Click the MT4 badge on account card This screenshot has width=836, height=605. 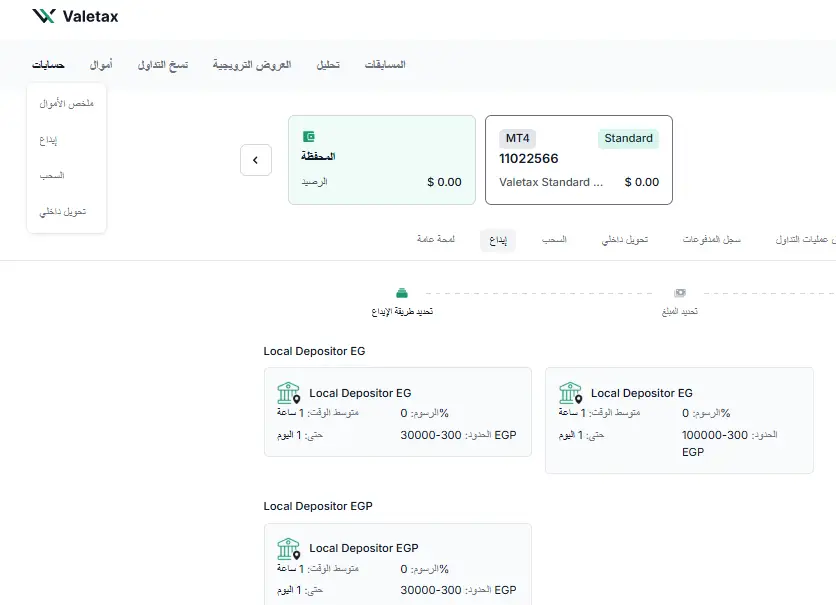pos(517,139)
